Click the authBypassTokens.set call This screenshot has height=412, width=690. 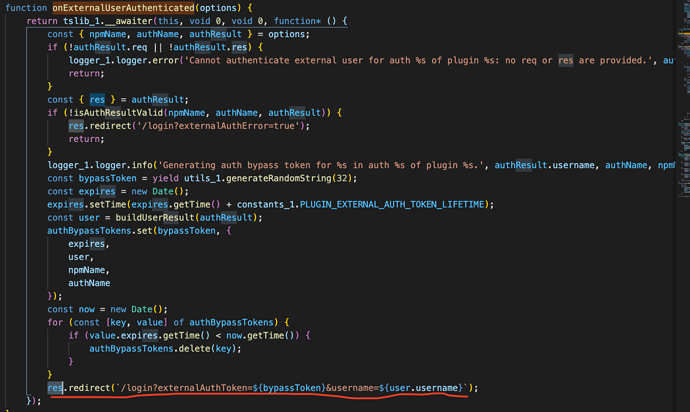click(100, 231)
